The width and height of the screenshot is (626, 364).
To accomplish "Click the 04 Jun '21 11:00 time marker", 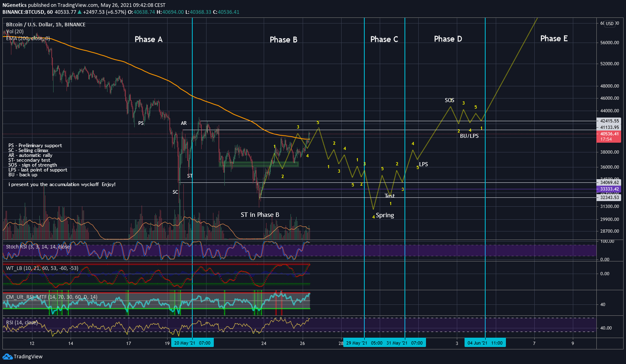I will pyautogui.click(x=485, y=343).
